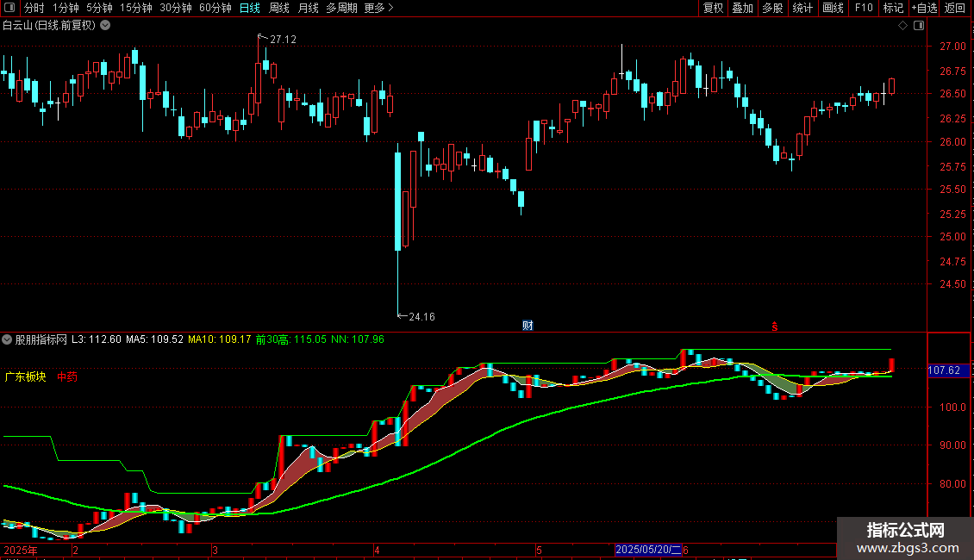Click the 107.62 value on indicator axis
The width and height of the screenshot is (974, 560).
(x=948, y=370)
